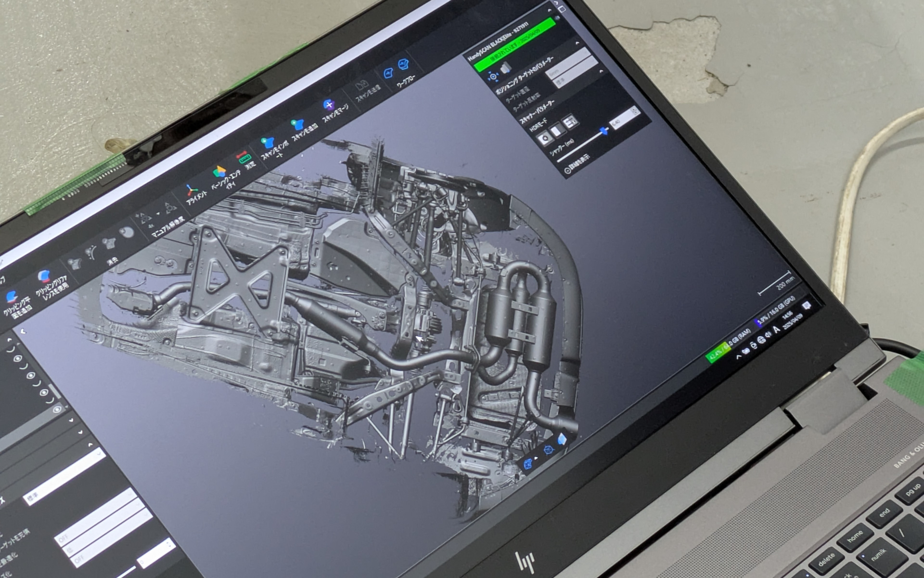
Task: Click the 14:56 clock in the system tray
Action: (x=788, y=315)
